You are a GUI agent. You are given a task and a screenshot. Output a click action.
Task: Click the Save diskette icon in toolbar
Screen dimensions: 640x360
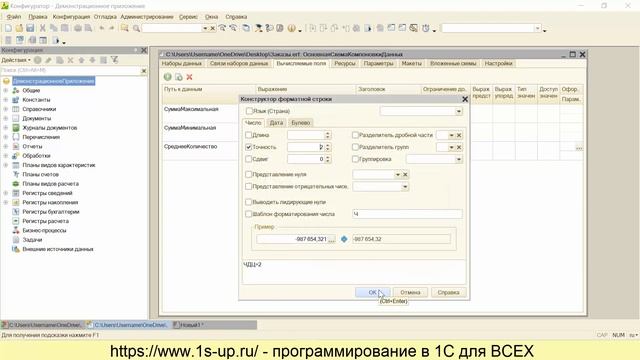[x=30, y=28]
